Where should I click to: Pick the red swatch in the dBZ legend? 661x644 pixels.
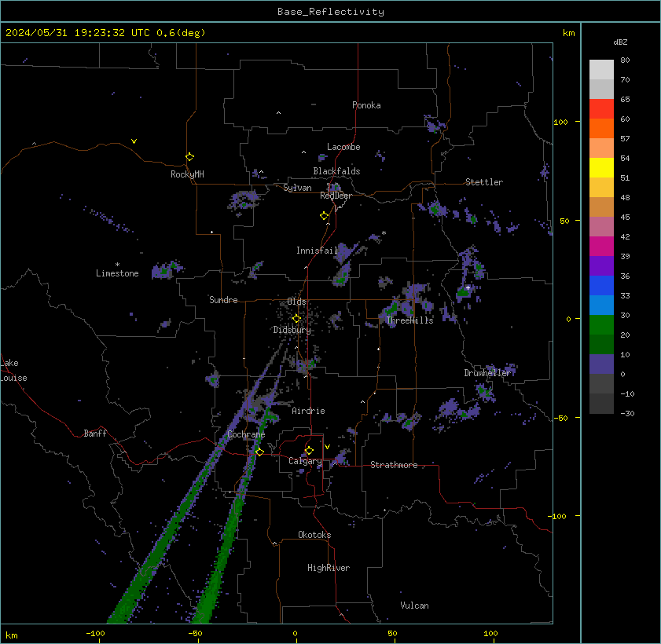(601, 109)
